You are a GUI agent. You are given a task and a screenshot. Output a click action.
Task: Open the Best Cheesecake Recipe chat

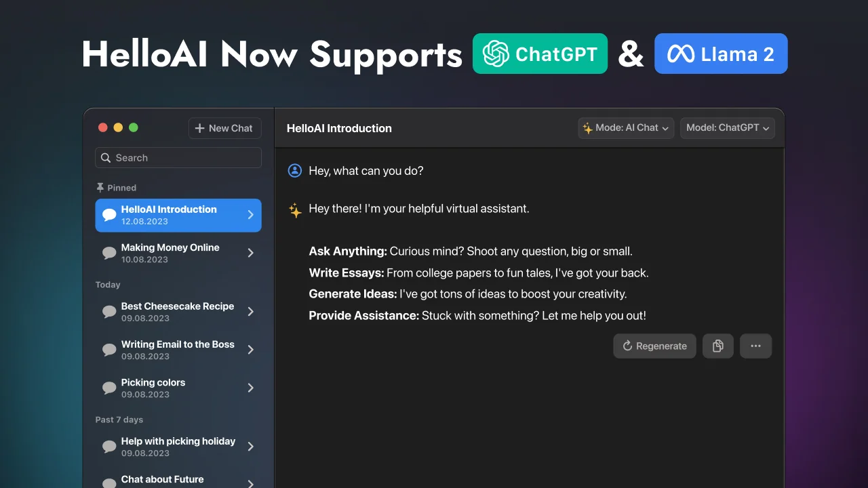pos(178,312)
